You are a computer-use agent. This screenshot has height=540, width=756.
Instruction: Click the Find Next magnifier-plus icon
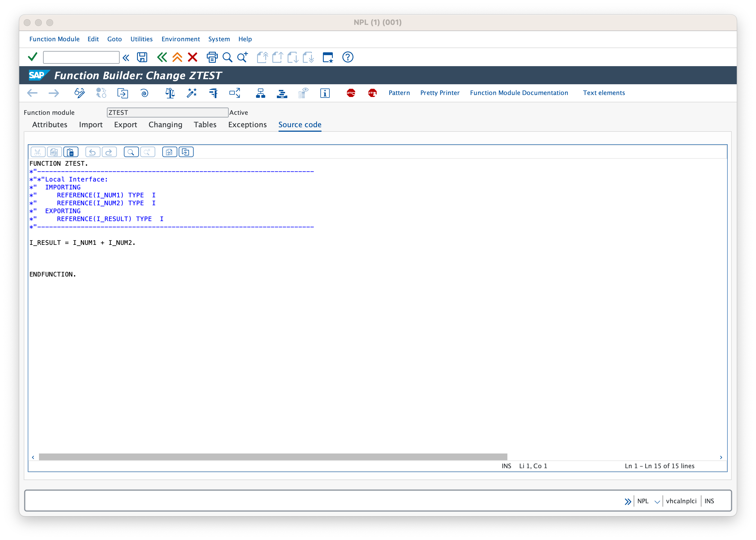(x=243, y=57)
